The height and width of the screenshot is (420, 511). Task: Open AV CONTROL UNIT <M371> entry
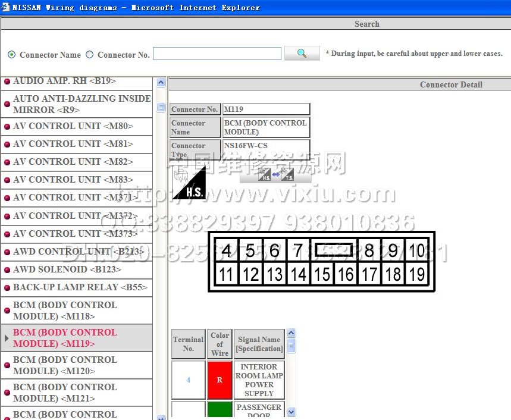point(77,198)
